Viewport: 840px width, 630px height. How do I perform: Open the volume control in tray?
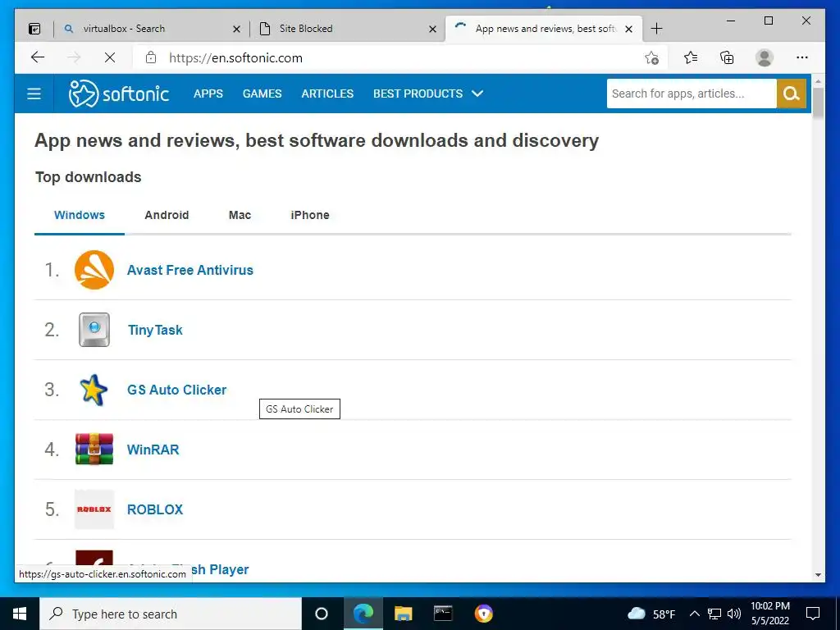tap(734, 614)
